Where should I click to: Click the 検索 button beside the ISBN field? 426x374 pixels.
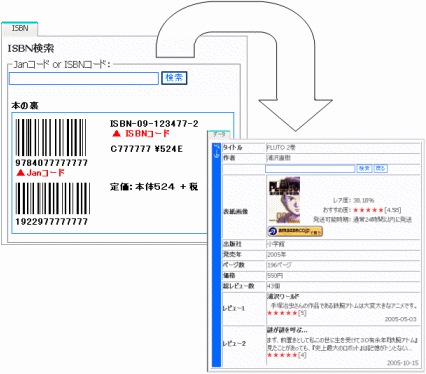pos(174,78)
